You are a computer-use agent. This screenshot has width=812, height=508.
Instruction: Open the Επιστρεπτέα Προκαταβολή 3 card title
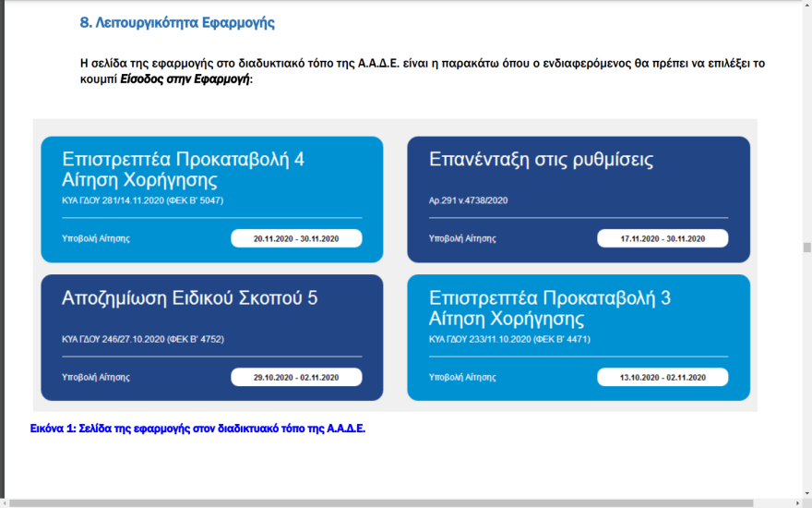(550, 308)
